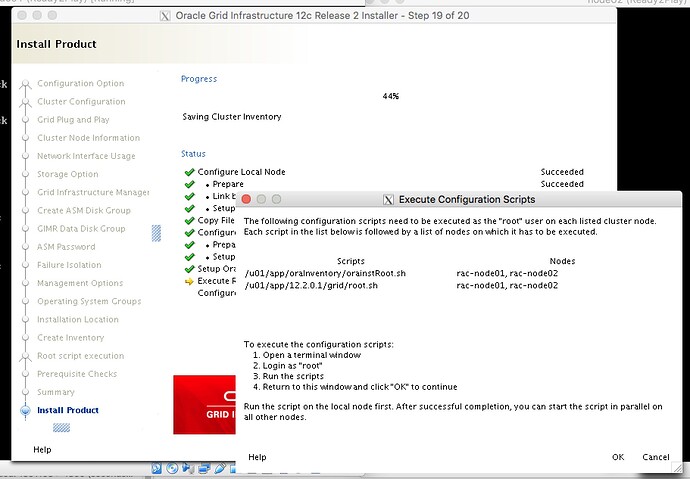
Task: Click X11 icon in Oracle Grid Infrastructure title
Action: tap(165, 15)
